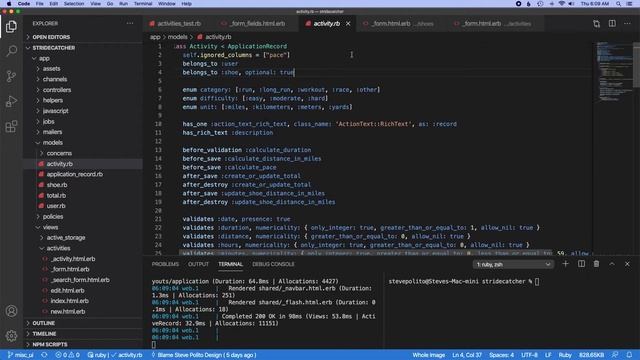This screenshot has height=360, width=640.
Task: Close the activity.rb tab
Action: tap(348, 24)
